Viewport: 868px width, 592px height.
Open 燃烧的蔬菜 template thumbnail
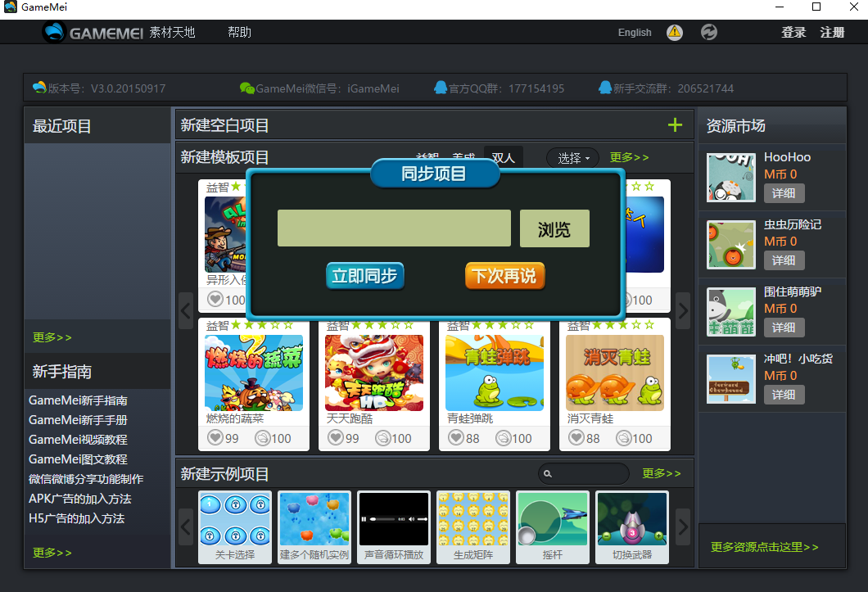(254, 373)
